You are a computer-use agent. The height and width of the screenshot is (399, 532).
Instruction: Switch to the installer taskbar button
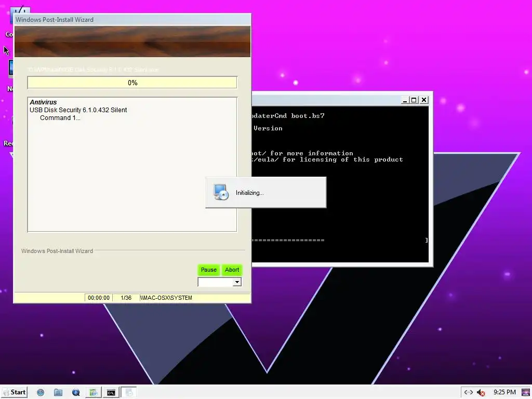[x=129, y=393]
